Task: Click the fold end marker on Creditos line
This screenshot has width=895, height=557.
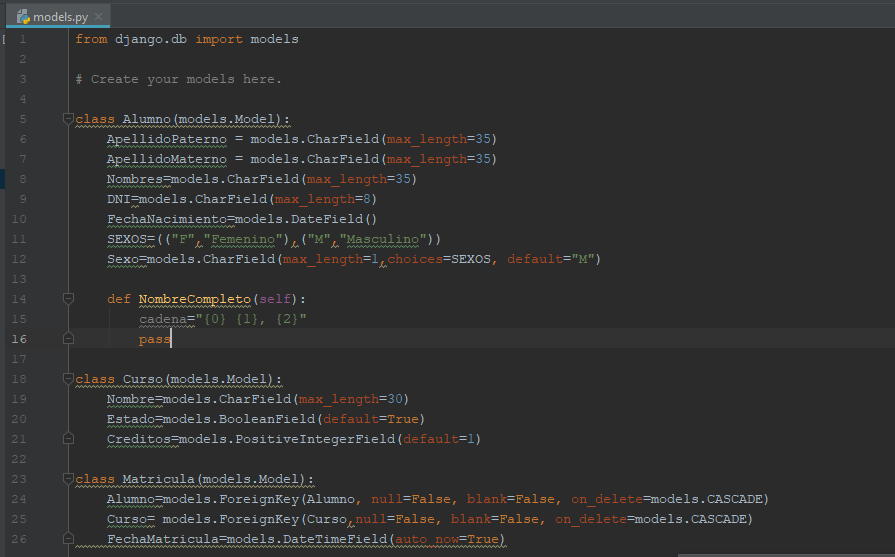Action: pos(68,438)
